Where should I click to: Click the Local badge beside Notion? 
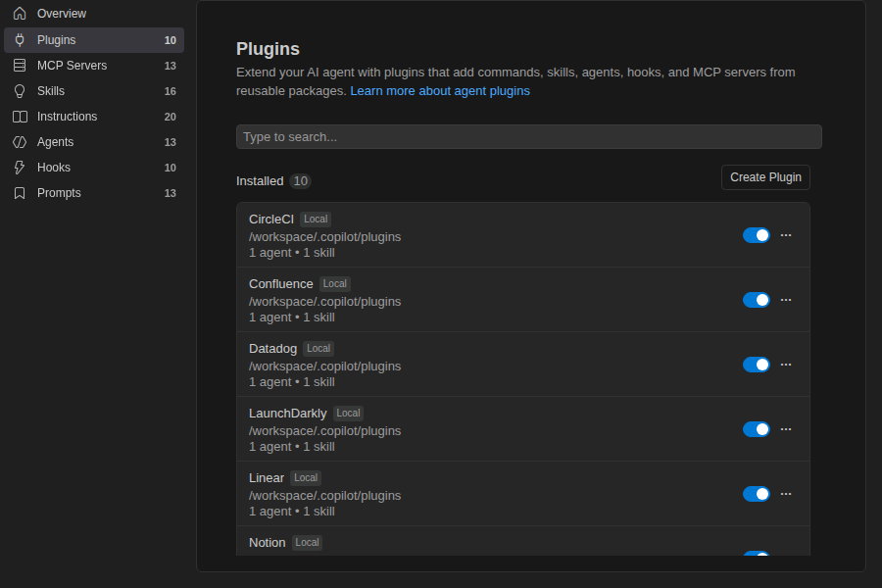307,542
